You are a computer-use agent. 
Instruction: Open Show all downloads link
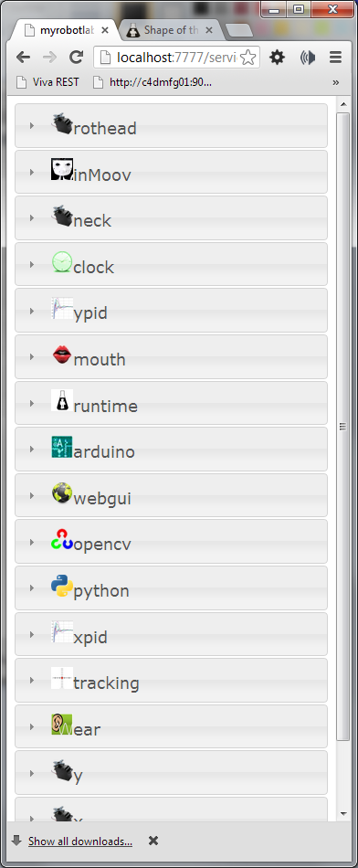click(x=80, y=841)
